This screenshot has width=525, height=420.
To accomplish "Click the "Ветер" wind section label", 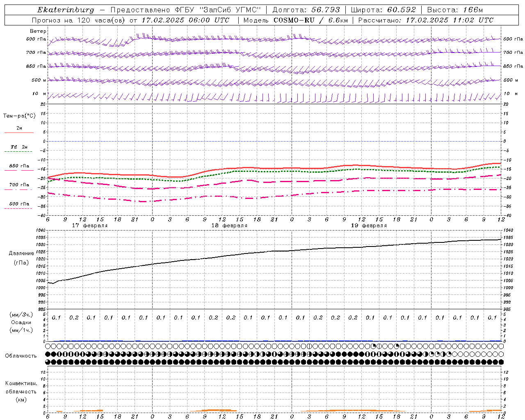I will (38, 31).
